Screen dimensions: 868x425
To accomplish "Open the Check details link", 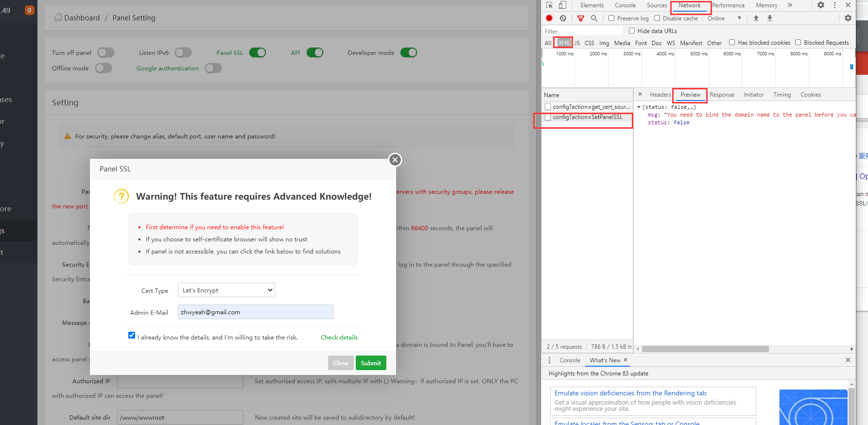I will [x=339, y=338].
